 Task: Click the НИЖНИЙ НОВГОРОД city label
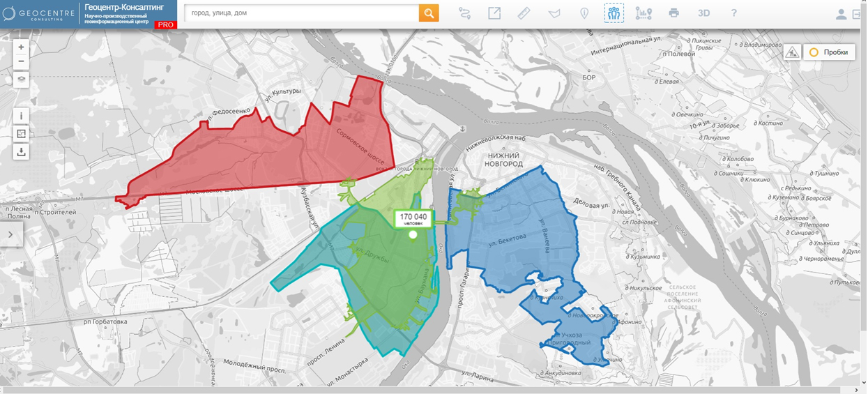pyautogui.click(x=505, y=159)
